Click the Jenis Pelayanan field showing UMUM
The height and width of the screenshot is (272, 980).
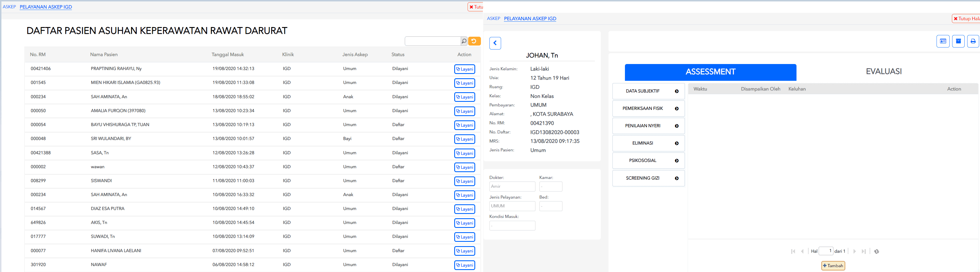512,206
